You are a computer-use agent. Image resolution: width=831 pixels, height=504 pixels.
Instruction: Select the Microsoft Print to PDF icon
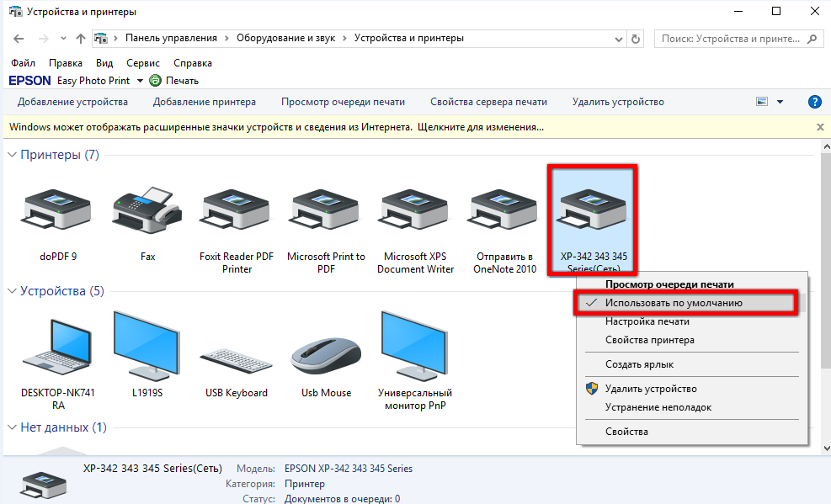coord(326,210)
